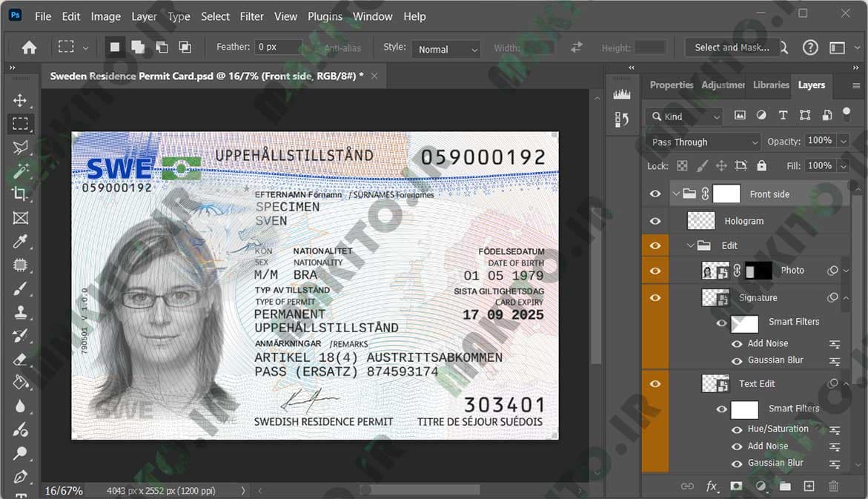Viewport: 868px width, 499px height.
Task: Open the Histogram panel icon
Action: click(x=622, y=94)
